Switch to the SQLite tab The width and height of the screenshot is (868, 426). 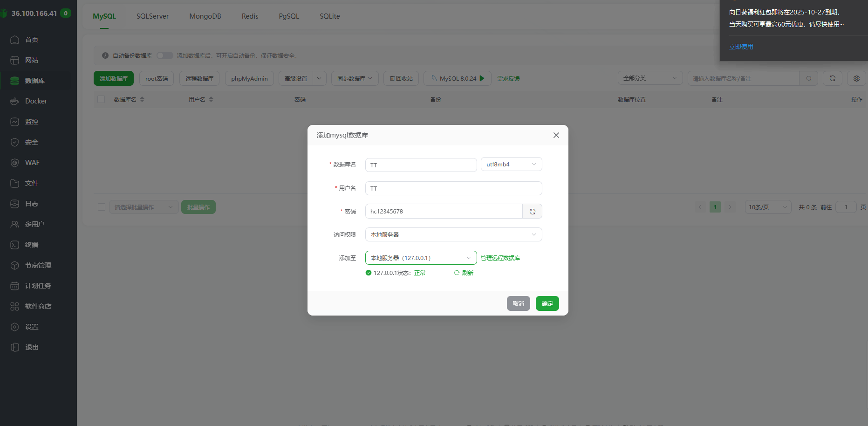tap(329, 16)
